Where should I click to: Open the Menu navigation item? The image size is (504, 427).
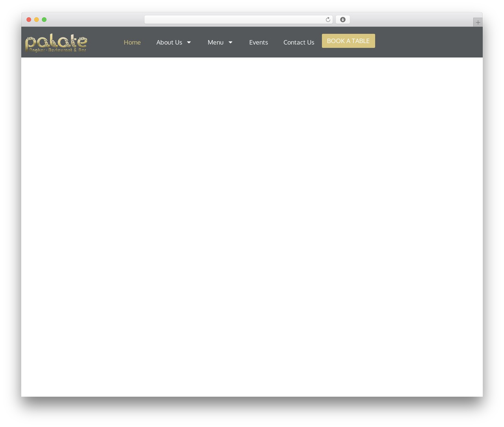[215, 42]
